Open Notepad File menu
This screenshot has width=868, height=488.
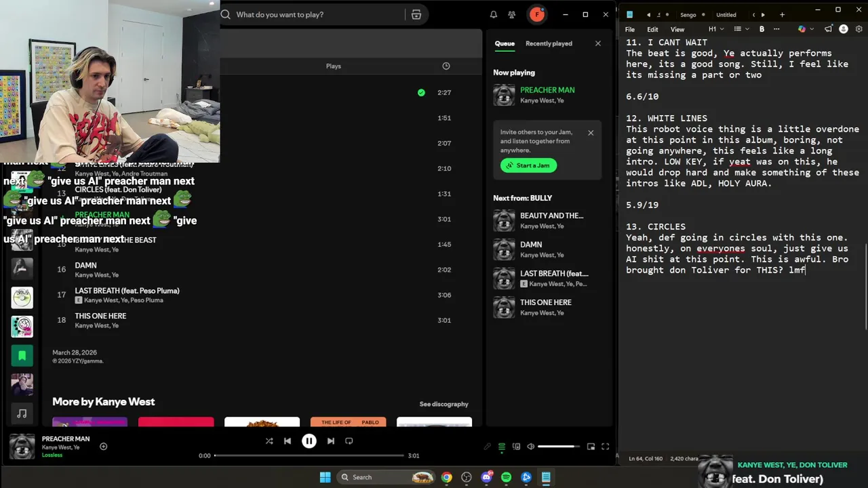630,29
